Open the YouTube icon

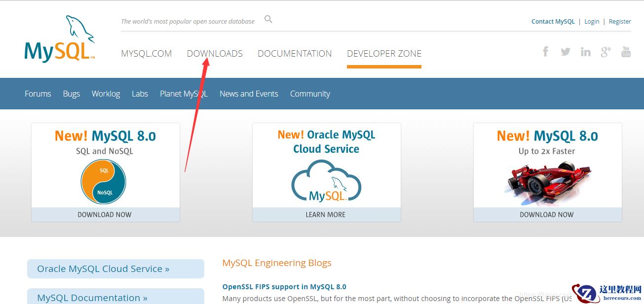click(626, 52)
